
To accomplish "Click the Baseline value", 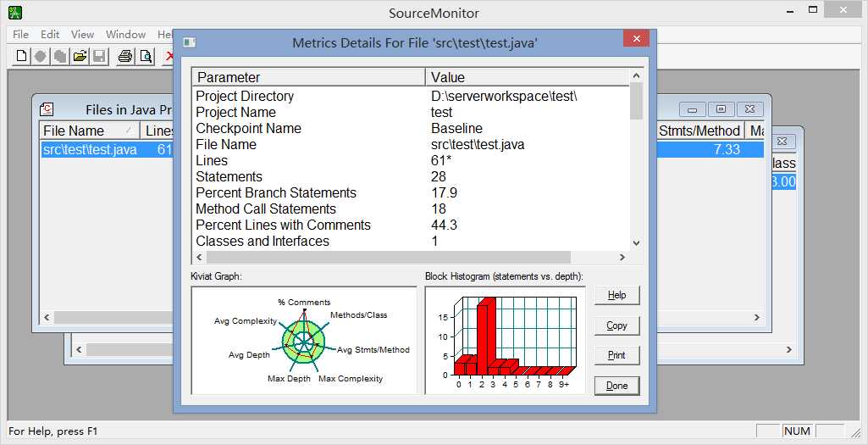I will (456, 128).
